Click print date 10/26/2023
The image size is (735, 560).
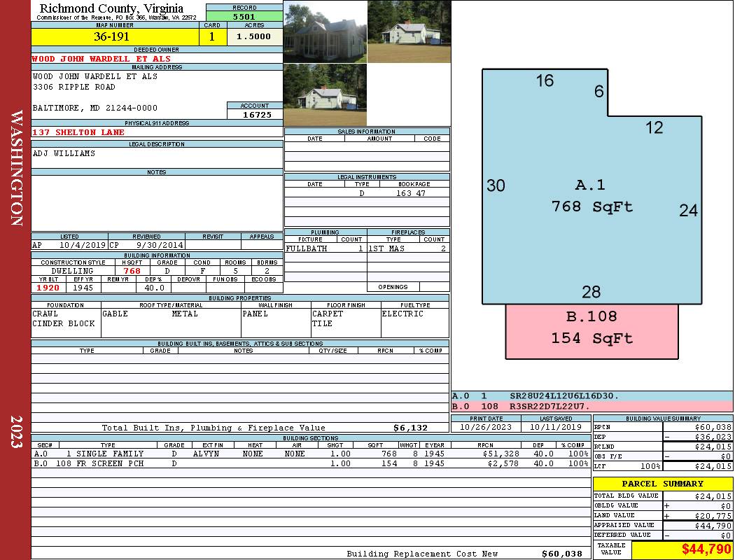coord(486,427)
